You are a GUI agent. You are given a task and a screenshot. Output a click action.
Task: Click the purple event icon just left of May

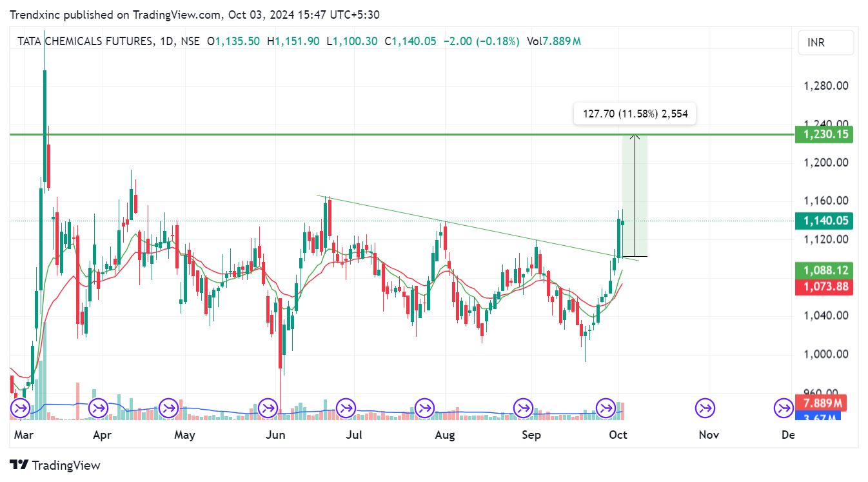[169, 408]
